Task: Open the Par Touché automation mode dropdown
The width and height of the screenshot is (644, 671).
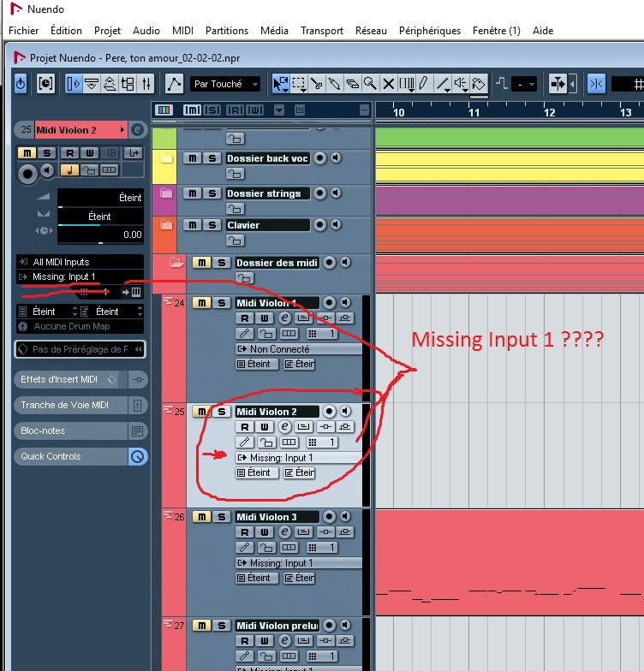Action: [225, 84]
